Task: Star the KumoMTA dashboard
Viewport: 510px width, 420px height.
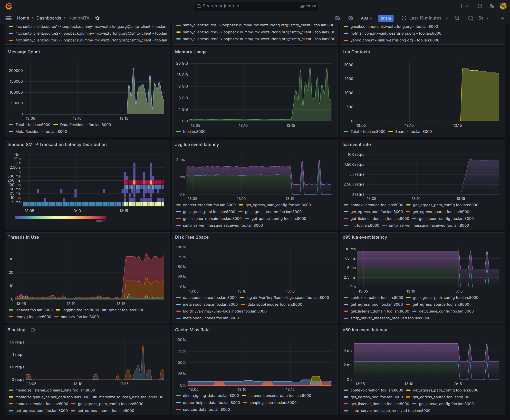Action: coord(97,18)
